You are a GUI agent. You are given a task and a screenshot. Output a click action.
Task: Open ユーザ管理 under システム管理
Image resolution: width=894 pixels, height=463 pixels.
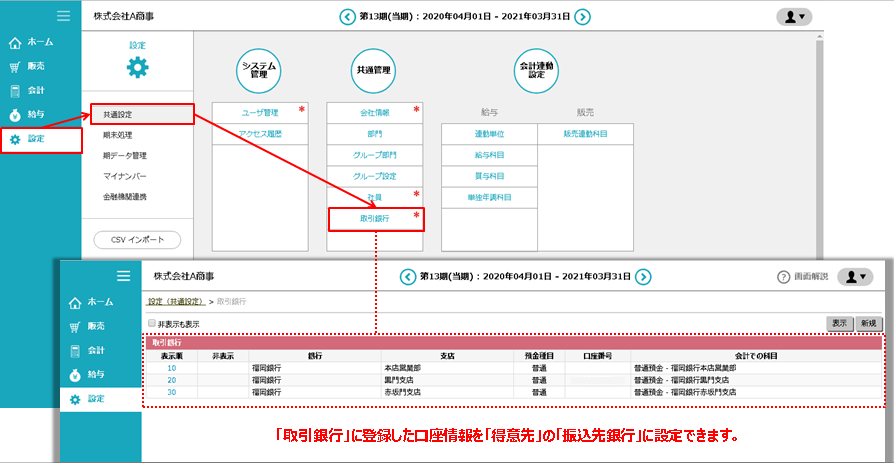click(x=259, y=113)
